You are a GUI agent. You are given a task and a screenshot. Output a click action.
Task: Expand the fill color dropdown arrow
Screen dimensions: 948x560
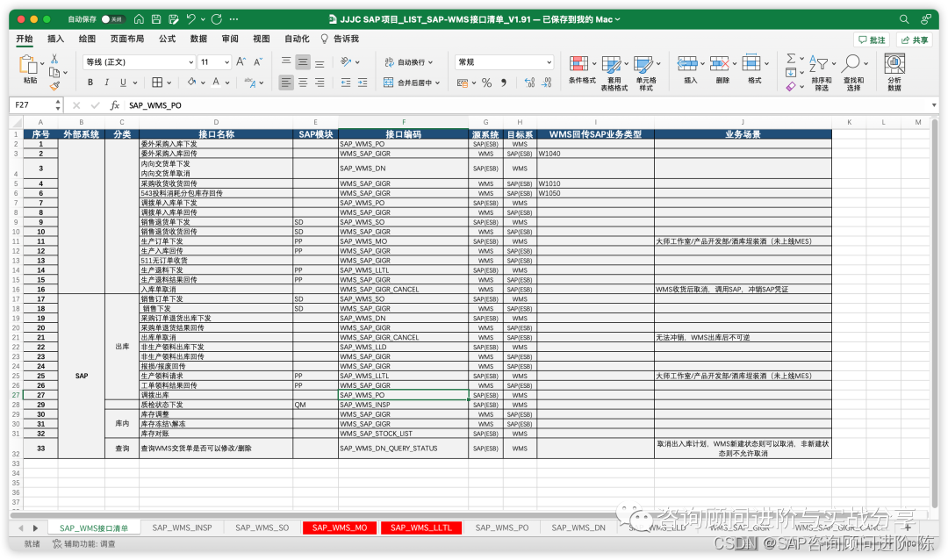(x=203, y=83)
